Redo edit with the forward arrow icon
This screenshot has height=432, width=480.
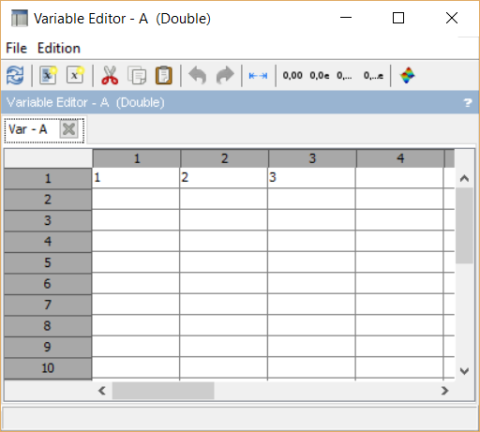[x=225, y=76]
